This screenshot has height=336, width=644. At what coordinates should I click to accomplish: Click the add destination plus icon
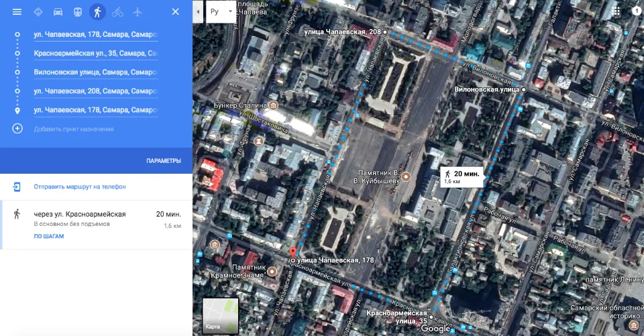point(17,129)
